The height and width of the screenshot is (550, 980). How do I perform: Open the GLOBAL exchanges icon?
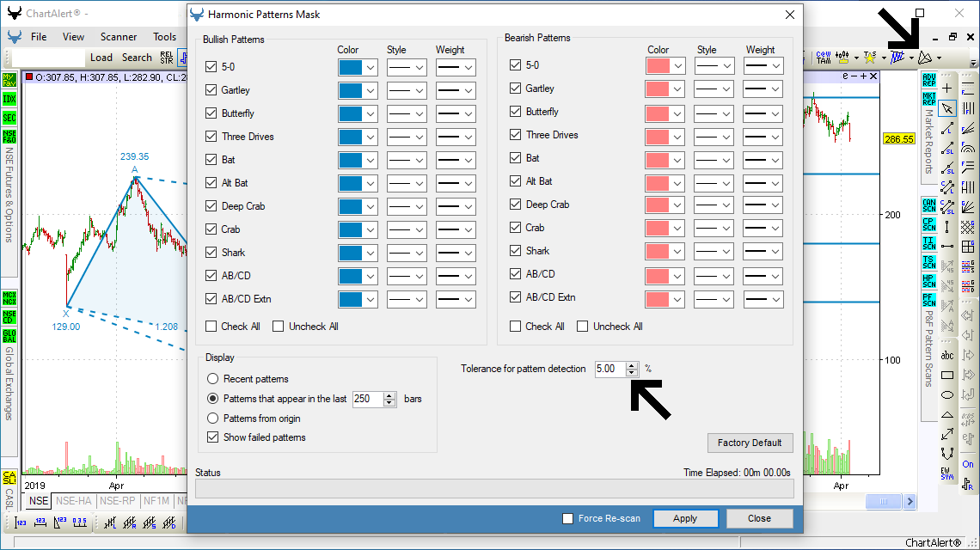[x=9, y=336]
